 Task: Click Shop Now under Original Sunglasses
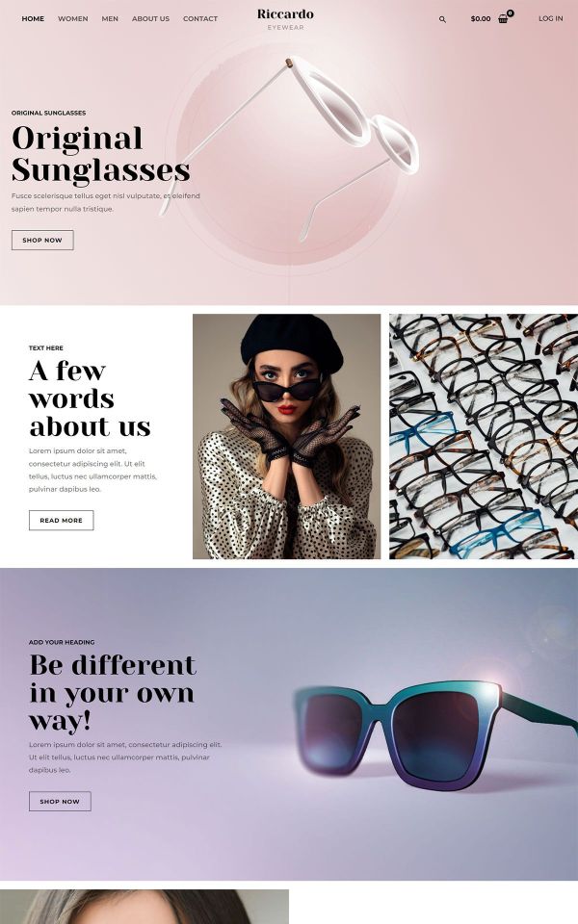42,240
